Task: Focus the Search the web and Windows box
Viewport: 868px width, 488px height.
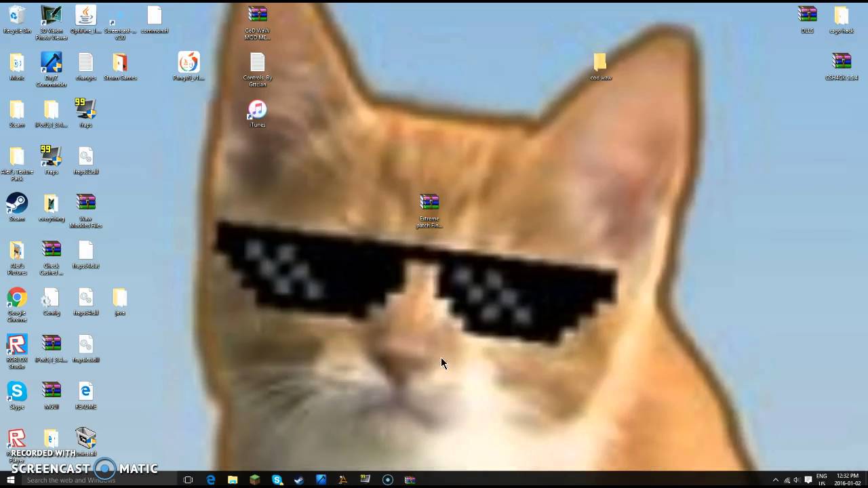Action: (x=99, y=480)
